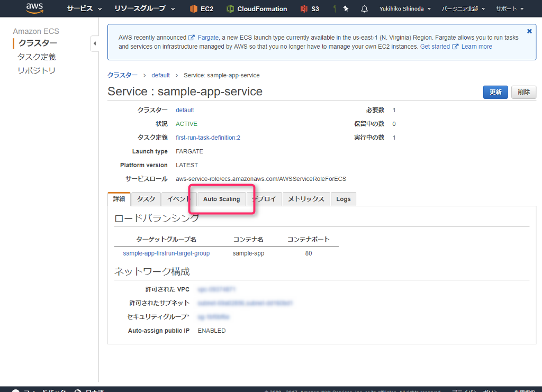This screenshot has width=542, height=392.
Task: Open the CloudFormation shortcut in the top bar
Action: coord(257,8)
